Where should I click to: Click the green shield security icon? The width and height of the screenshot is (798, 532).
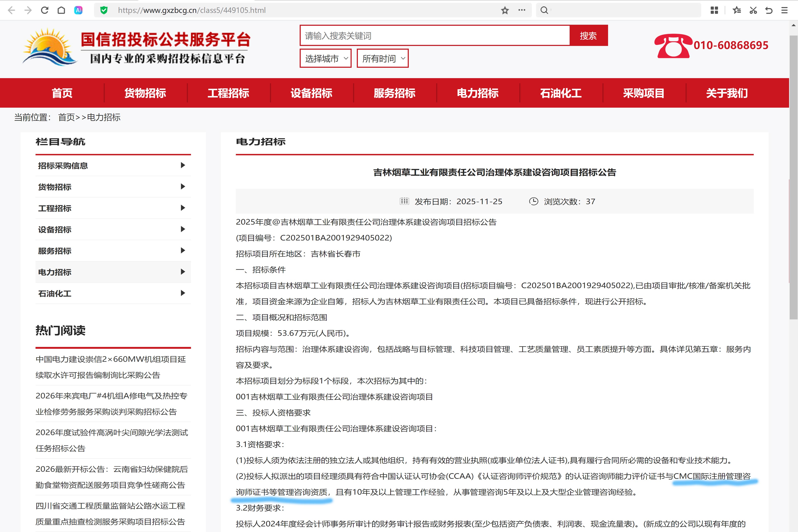pyautogui.click(x=104, y=10)
